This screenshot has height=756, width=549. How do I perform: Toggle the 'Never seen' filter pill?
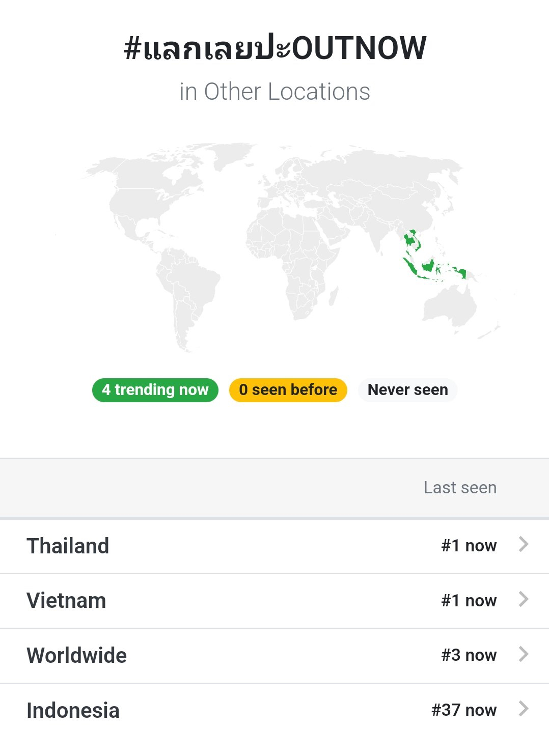tap(407, 390)
